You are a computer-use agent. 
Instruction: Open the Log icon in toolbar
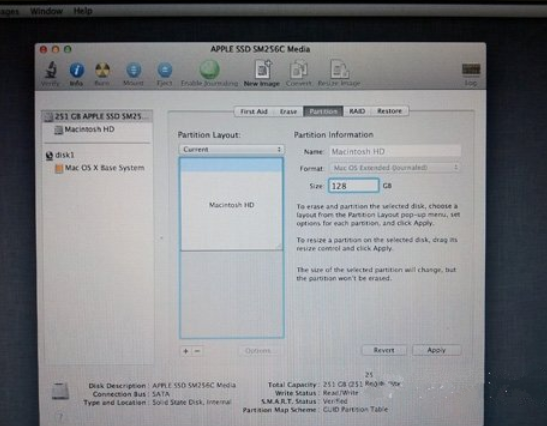point(471,69)
